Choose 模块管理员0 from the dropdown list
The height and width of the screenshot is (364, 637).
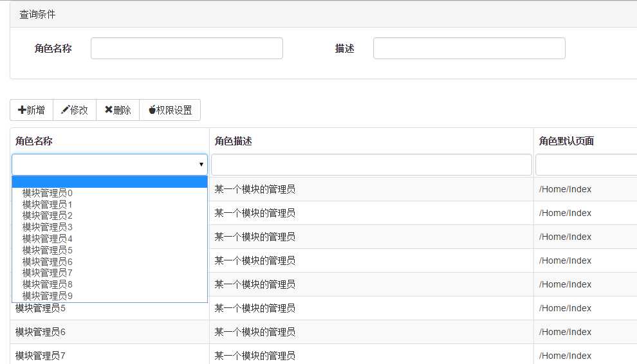109,193
